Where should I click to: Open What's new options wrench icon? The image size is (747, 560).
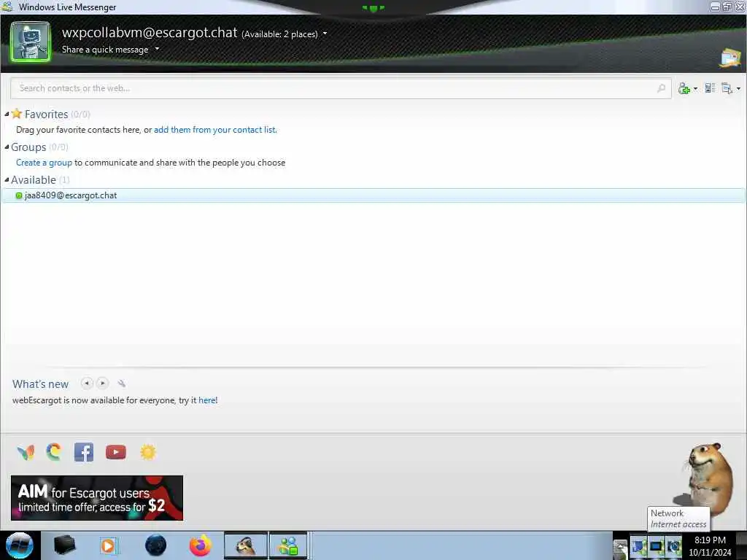[122, 384]
